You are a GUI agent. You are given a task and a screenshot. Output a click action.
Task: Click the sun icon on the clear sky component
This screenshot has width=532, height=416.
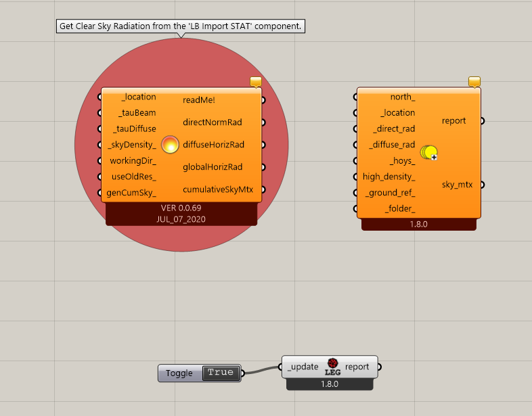tap(170, 145)
